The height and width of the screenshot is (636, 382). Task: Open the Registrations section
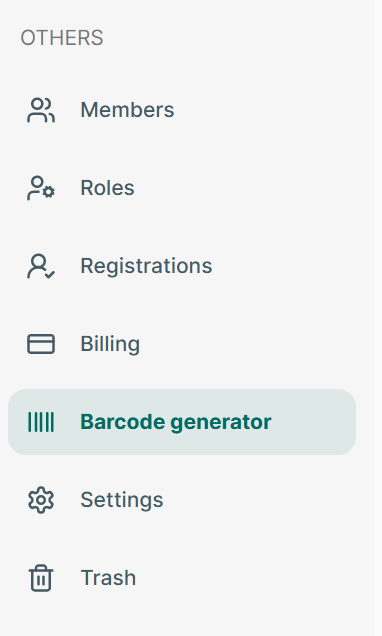182,266
